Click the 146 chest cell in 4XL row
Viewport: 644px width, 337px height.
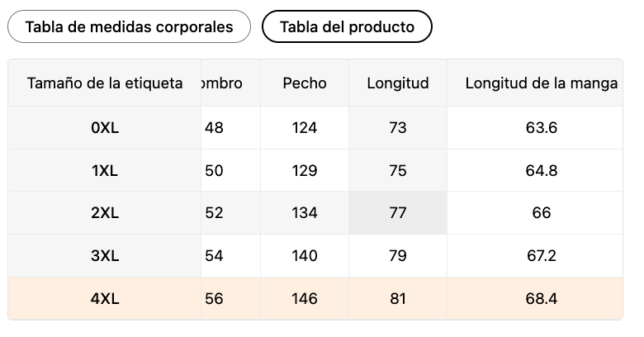tap(305, 299)
